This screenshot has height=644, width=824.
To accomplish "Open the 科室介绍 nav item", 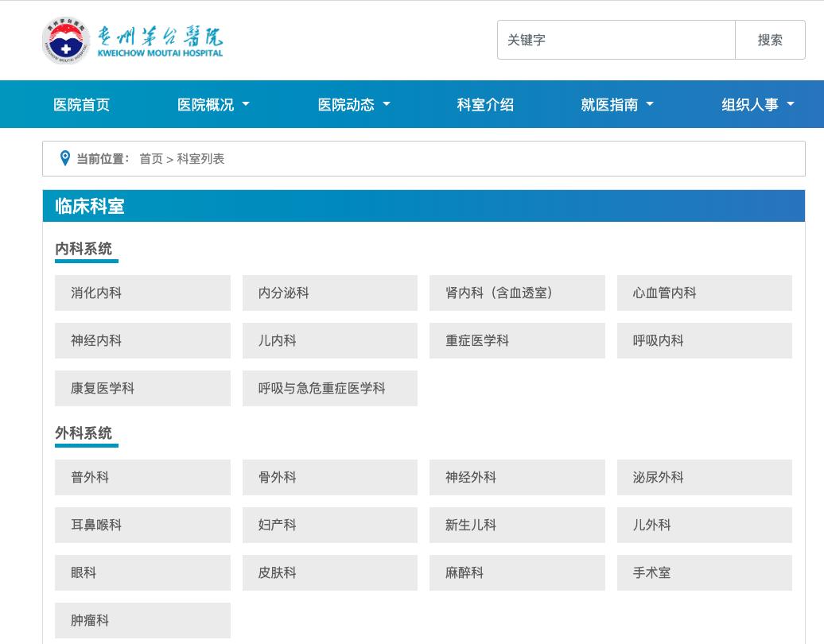I will (x=485, y=104).
